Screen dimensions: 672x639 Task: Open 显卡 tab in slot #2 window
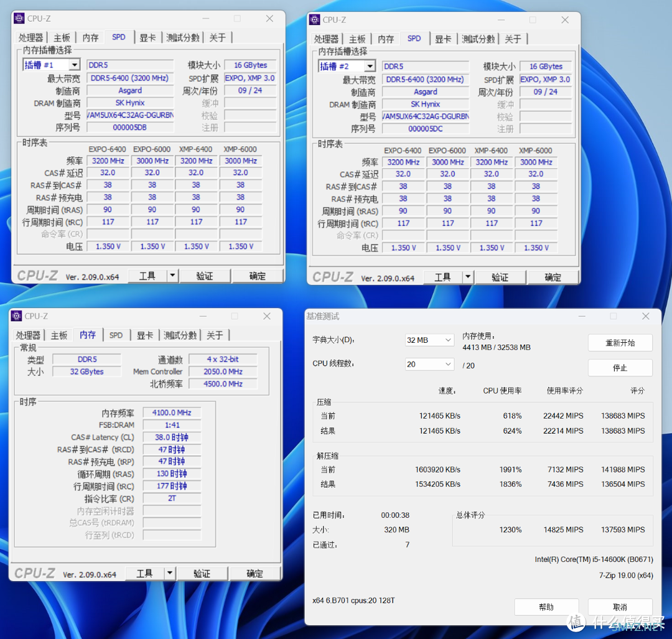pyautogui.click(x=443, y=39)
